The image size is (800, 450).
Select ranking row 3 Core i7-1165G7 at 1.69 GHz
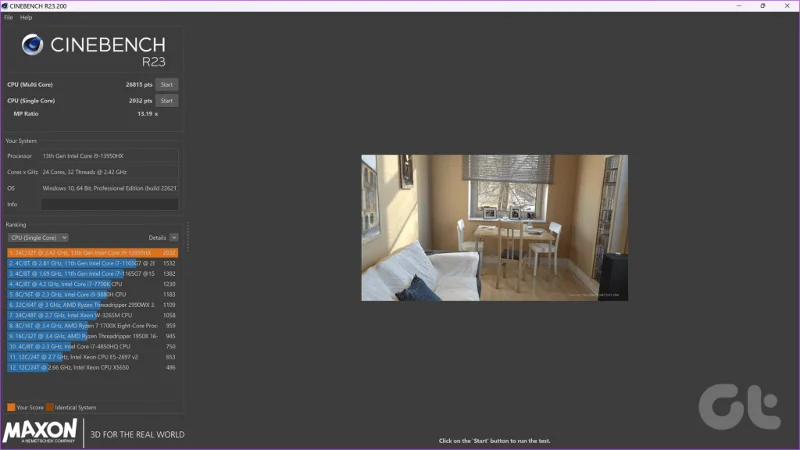[92, 274]
